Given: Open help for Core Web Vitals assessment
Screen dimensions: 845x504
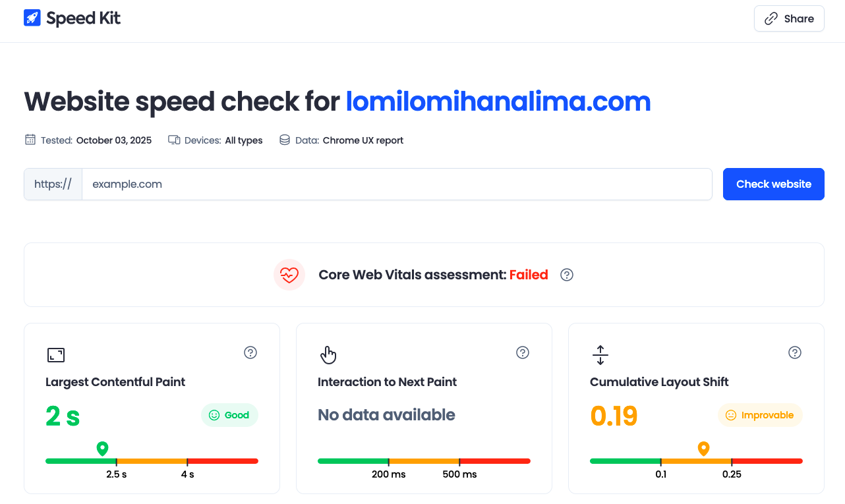Looking at the screenshot, I should (567, 275).
